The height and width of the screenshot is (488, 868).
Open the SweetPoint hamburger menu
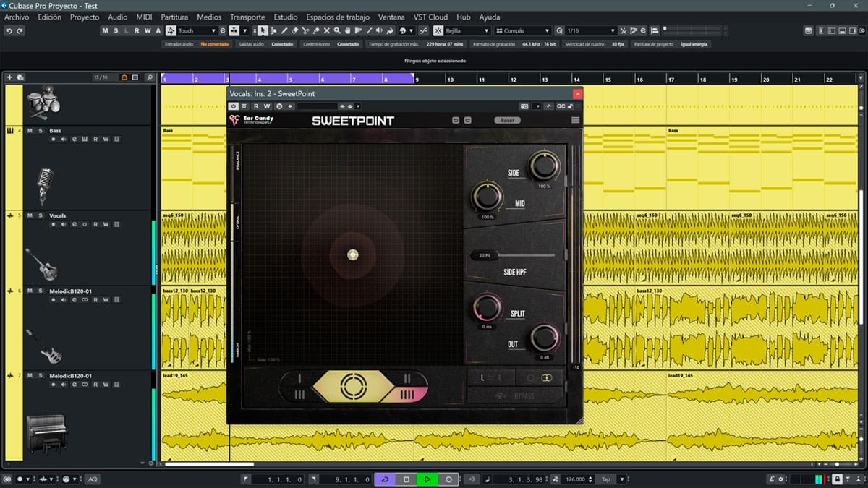click(575, 120)
